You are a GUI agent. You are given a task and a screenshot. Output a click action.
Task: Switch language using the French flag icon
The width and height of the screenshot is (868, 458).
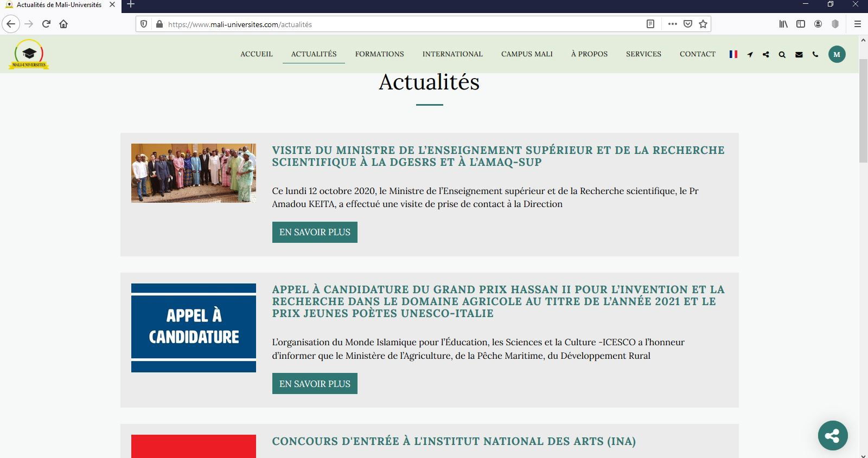click(733, 54)
